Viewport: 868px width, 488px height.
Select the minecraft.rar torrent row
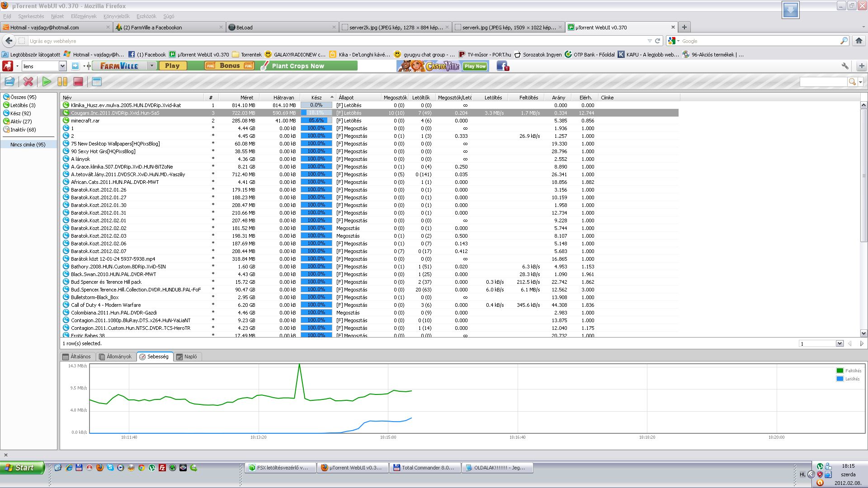click(369, 121)
